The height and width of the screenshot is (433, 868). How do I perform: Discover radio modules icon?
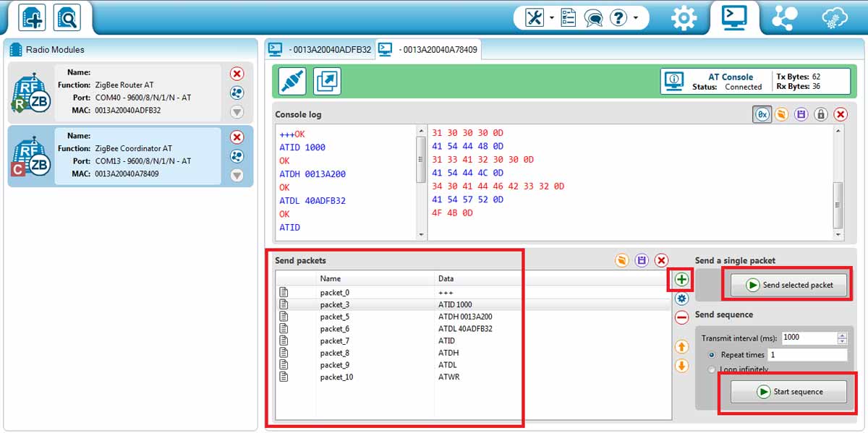click(x=67, y=17)
